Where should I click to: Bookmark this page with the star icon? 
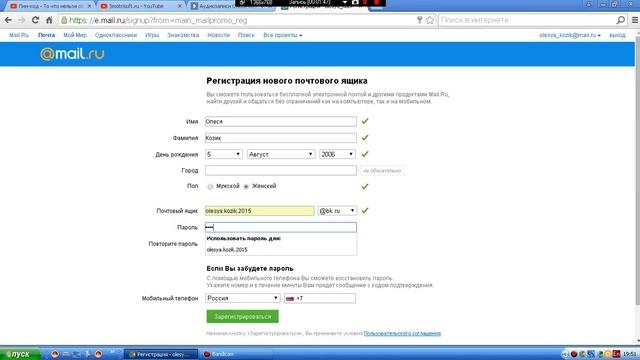pos(430,20)
